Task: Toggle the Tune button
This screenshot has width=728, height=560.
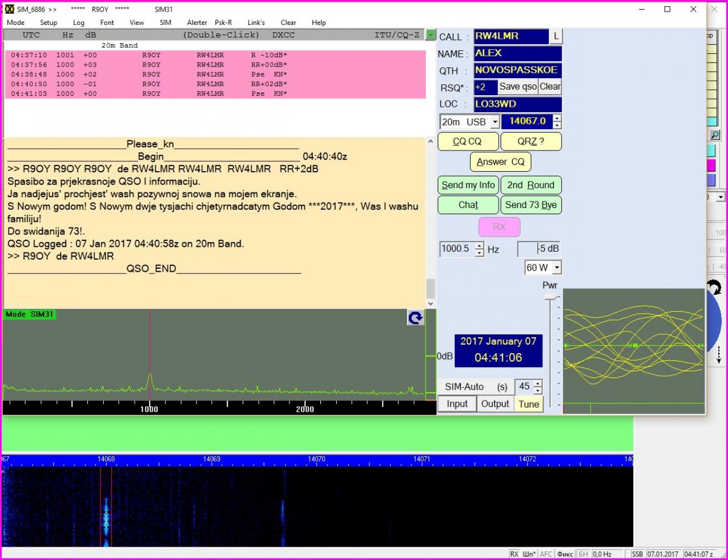Action: coord(528,404)
